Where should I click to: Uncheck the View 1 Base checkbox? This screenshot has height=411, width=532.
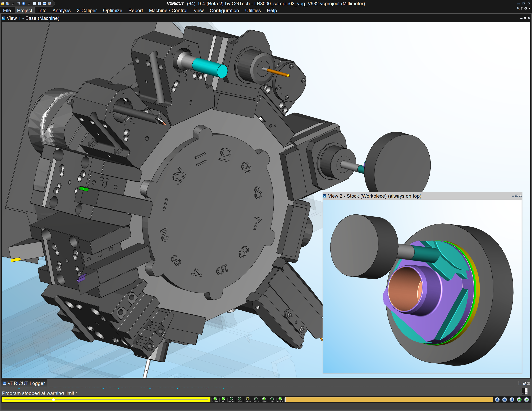coord(3,18)
